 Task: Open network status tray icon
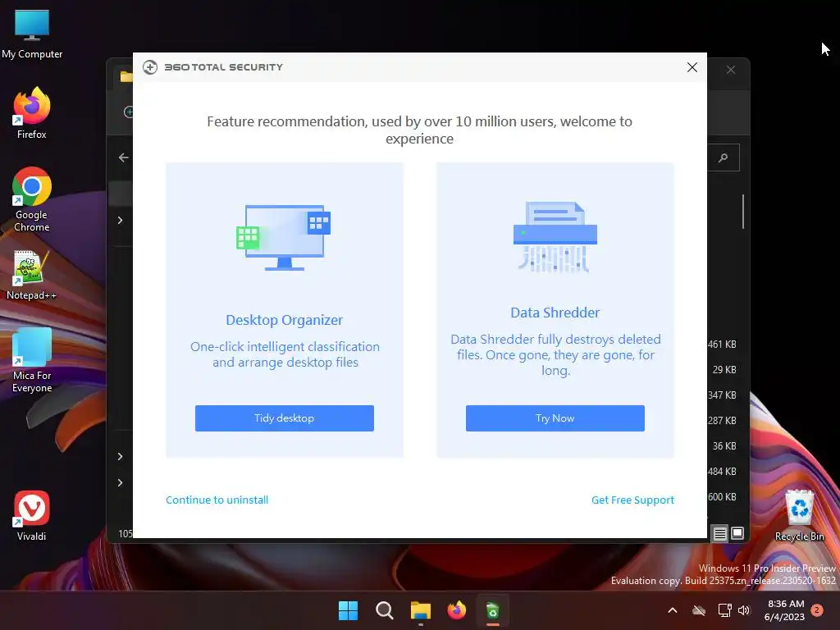tap(724, 610)
